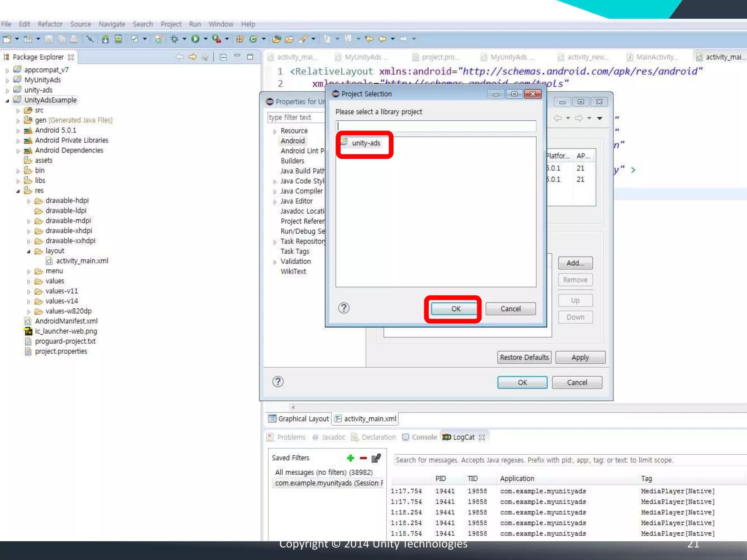747x560 pixels.
Task: Click the Open Type toolbar icon
Action: (276, 39)
